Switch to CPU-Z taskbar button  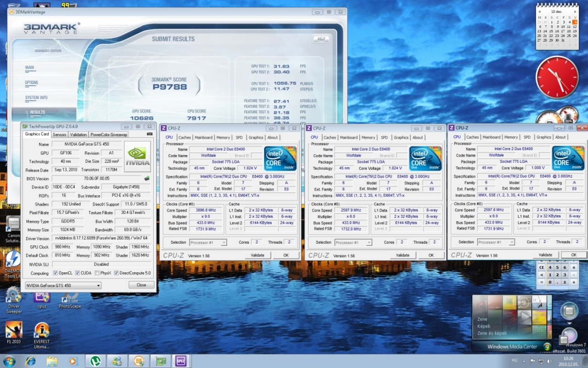[x=181, y=361]
